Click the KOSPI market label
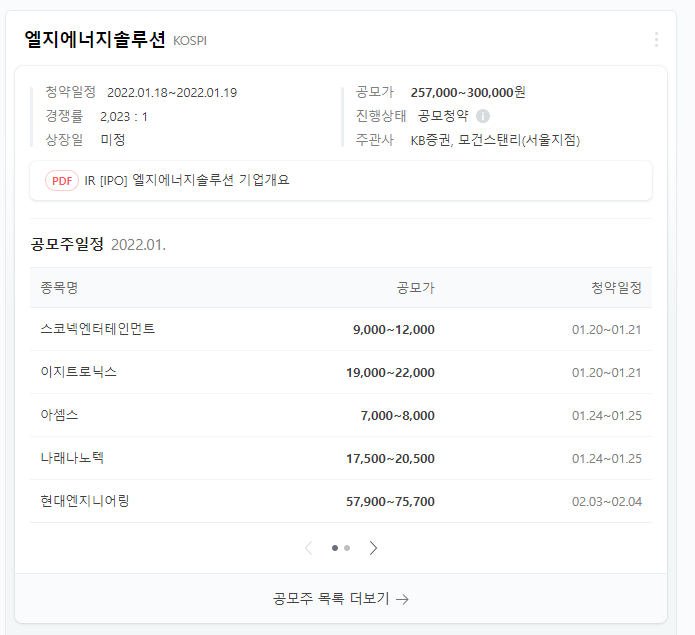The width and height of the screenshot is (695, 635). click(x=190, y=41)
